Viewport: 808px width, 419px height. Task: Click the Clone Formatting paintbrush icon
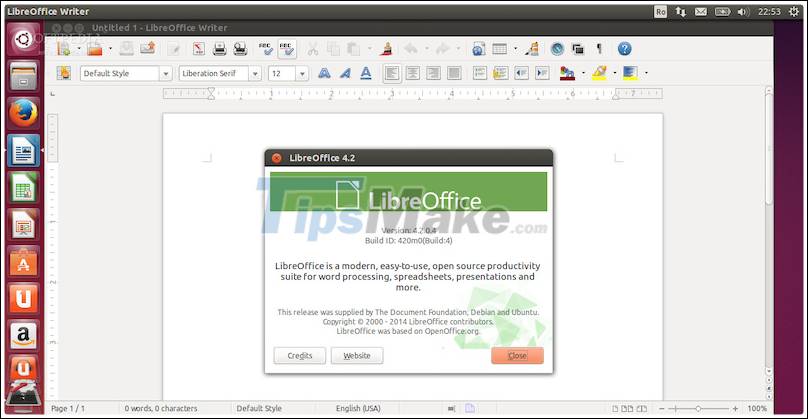coord(387,48)
